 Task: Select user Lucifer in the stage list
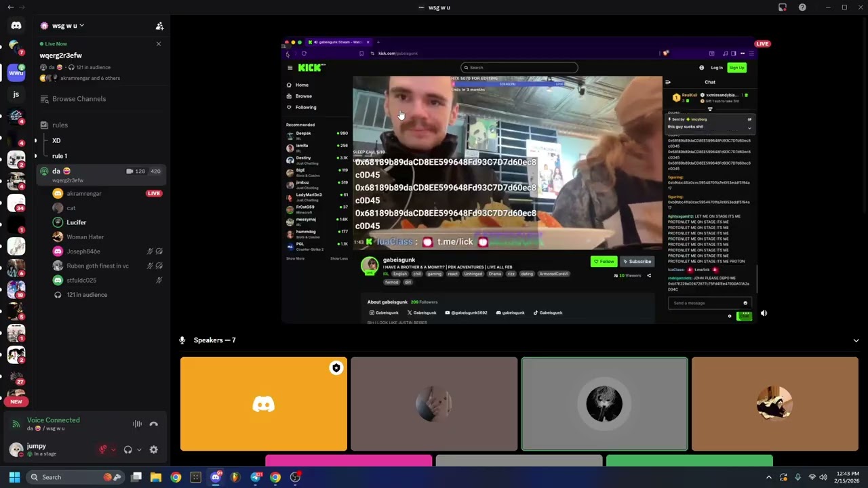tap(76, 222)
